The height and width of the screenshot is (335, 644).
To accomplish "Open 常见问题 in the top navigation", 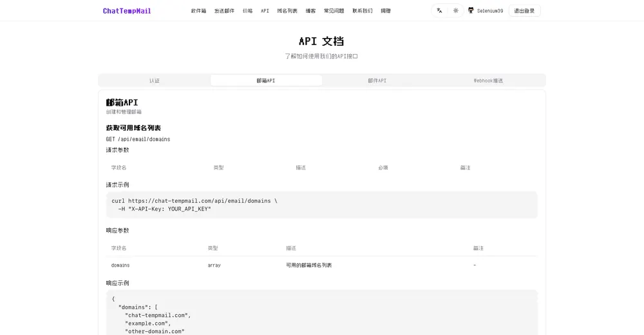I will [x=334, y=11].
